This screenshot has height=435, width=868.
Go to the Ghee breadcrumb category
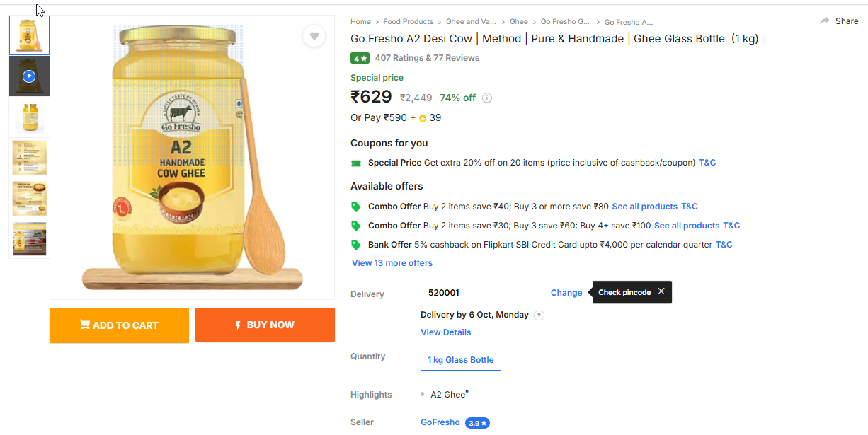(519, 22)
